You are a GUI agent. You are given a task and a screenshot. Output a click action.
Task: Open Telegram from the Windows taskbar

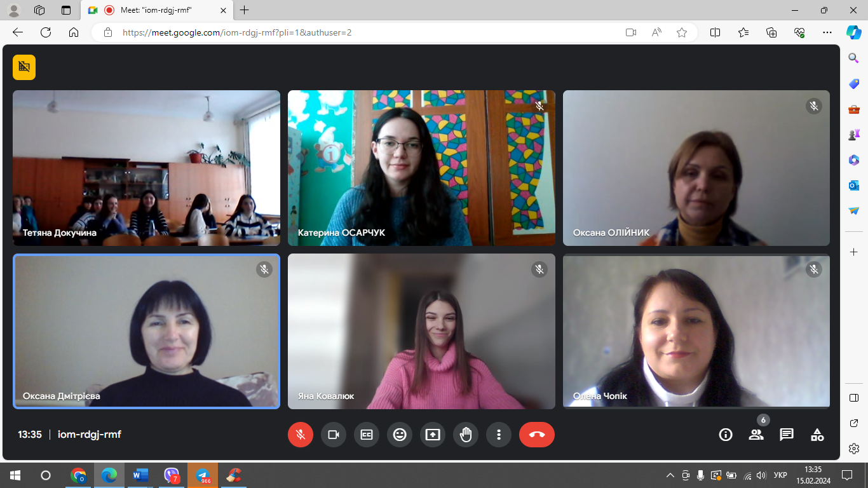point(203,475)
